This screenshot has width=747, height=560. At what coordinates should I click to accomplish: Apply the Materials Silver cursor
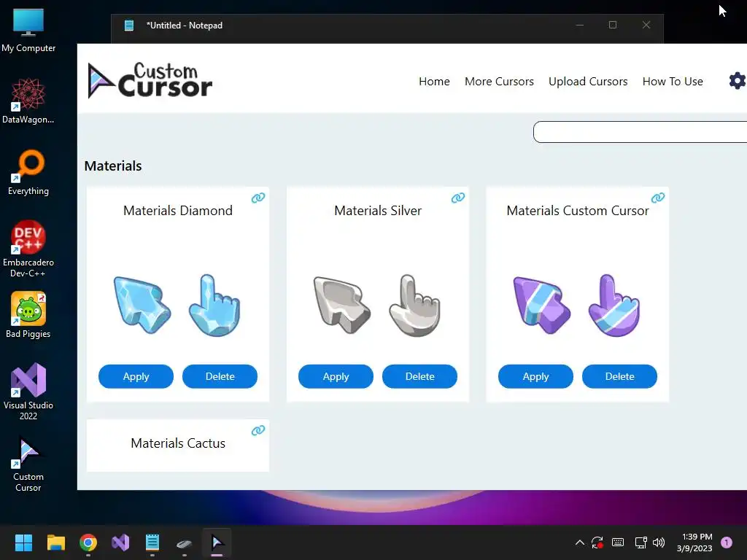(336, 376)
